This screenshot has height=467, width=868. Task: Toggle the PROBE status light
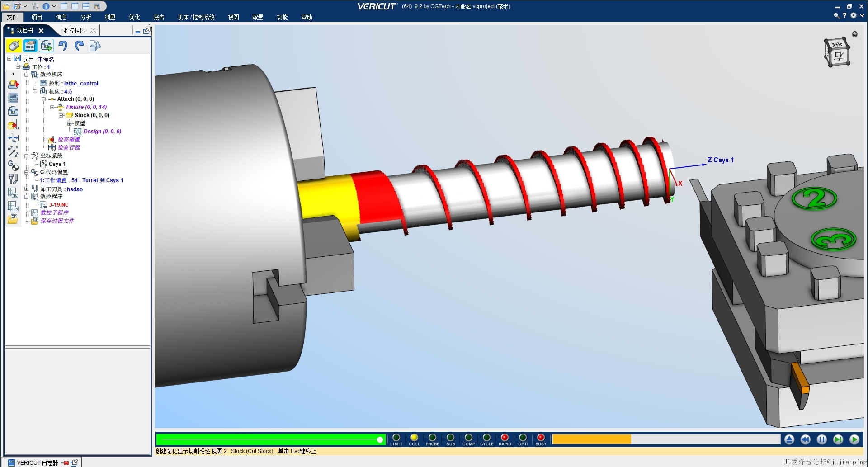click(433, 438)
